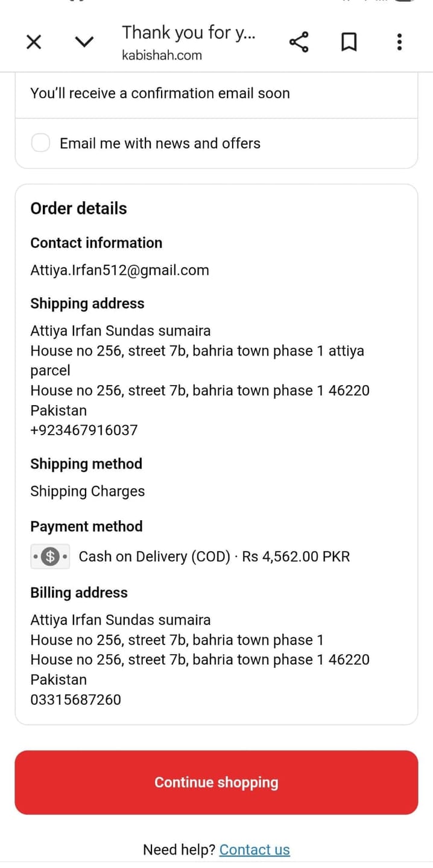
Task: Open the three-dot overflow menu
Action: click(399, 42)
